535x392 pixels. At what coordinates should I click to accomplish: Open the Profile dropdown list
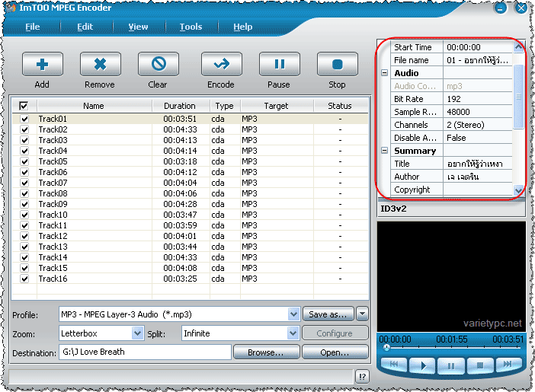pos(293,314)
